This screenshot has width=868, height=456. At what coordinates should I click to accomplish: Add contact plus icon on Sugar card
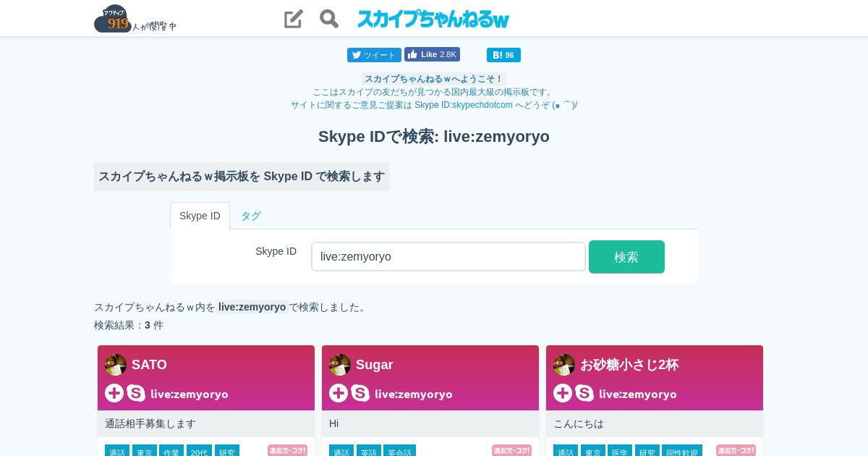pos(339,393)
